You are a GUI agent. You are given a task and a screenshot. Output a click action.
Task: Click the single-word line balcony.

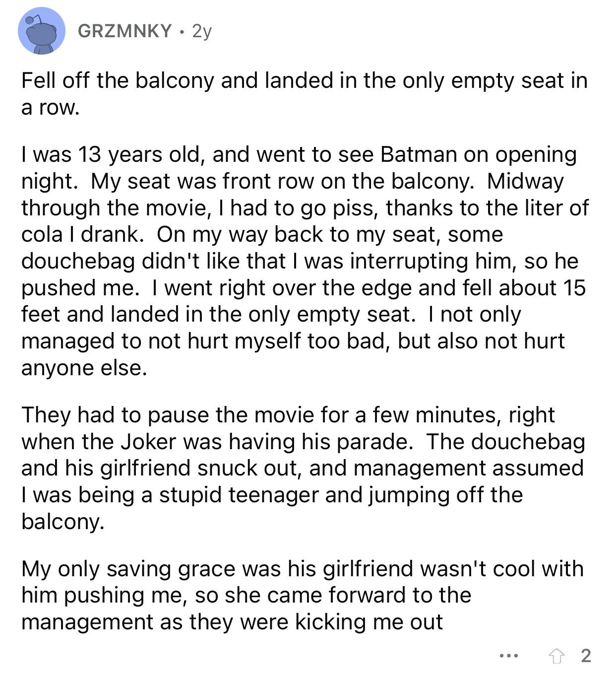63,522
